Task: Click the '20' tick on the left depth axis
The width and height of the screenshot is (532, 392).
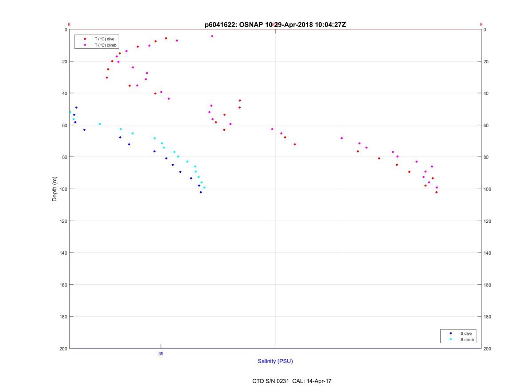Action: [x=64, y=62]
